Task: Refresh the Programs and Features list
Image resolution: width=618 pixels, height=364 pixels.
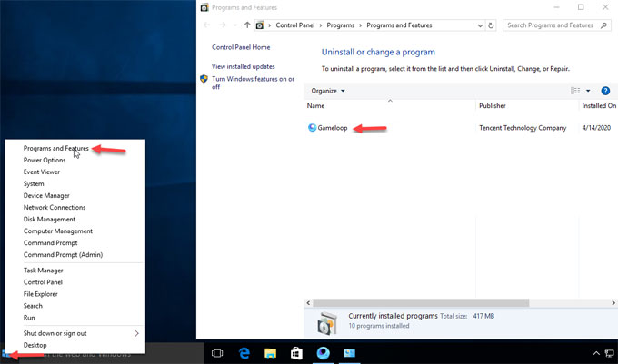Action: point(491,25)
